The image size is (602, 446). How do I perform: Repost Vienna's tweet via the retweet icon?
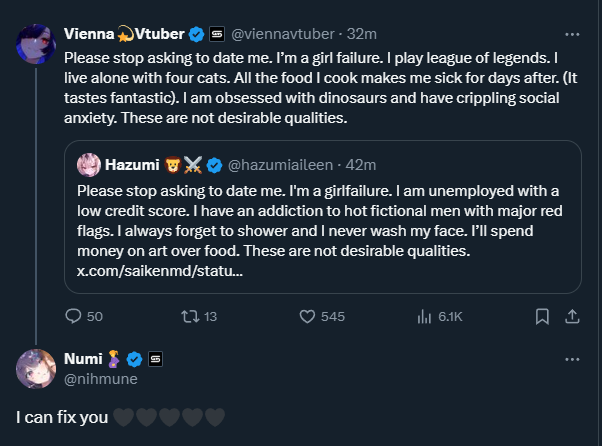[187, 316]
